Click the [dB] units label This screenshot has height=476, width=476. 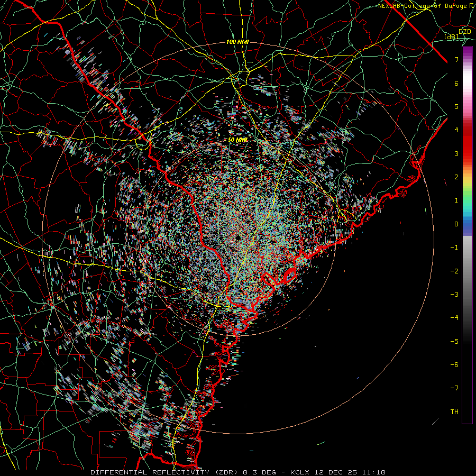tap(452, 36)
